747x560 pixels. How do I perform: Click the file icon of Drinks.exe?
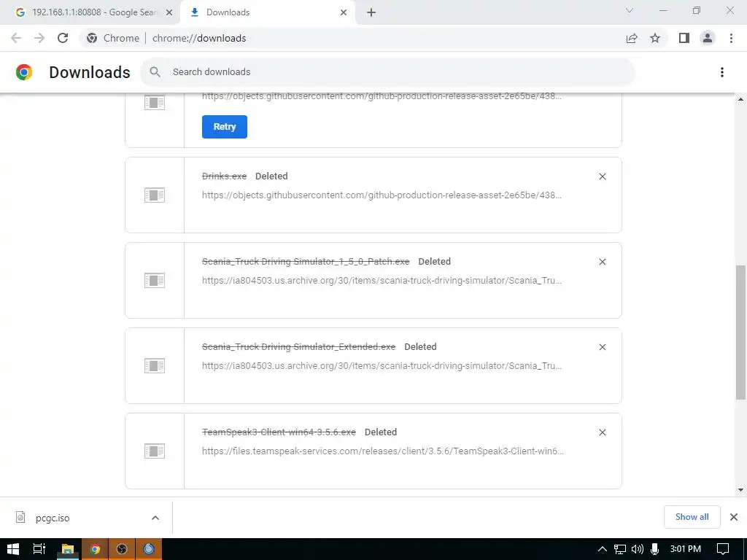[155, 195]
